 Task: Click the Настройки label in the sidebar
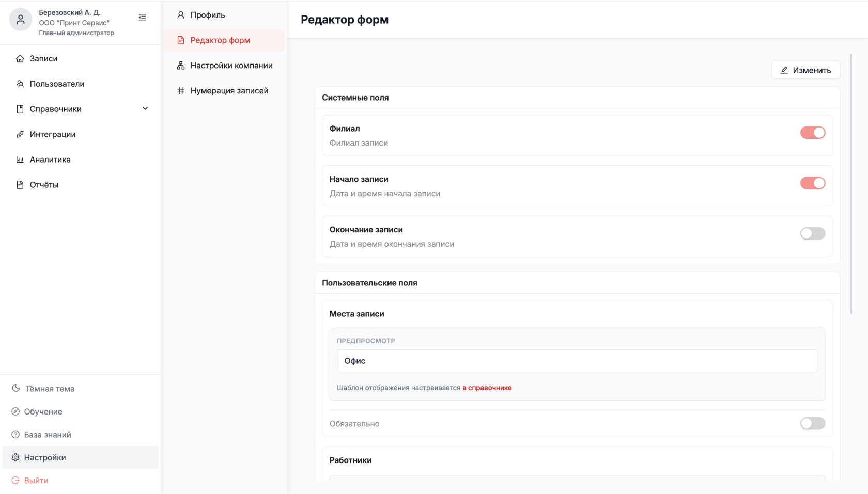click(x=45, y=457)
